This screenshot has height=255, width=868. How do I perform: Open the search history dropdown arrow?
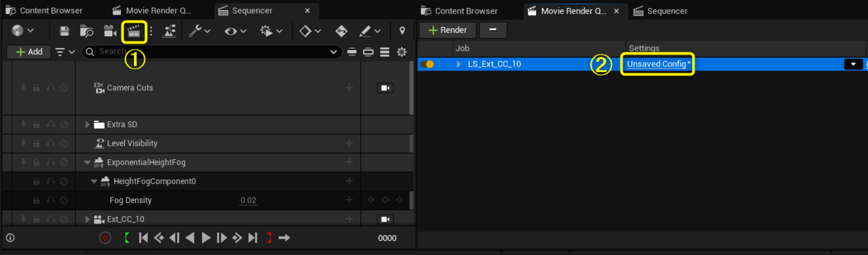[x=333, y=52]
